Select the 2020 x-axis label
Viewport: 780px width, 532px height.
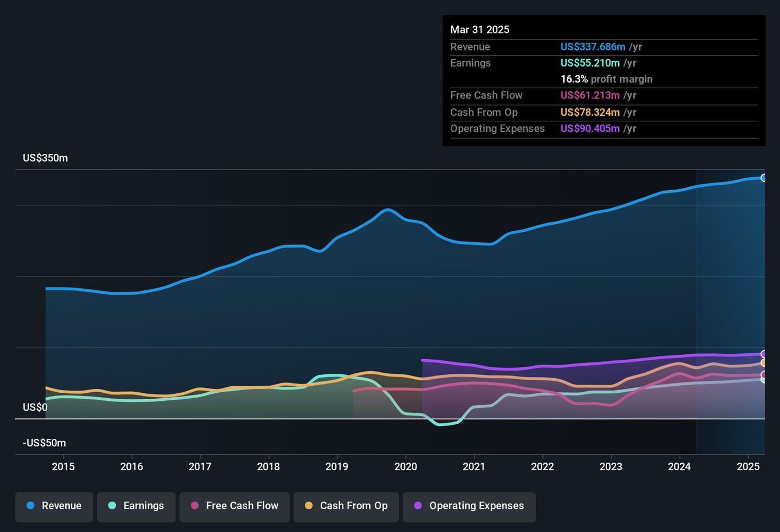[406, 467]
